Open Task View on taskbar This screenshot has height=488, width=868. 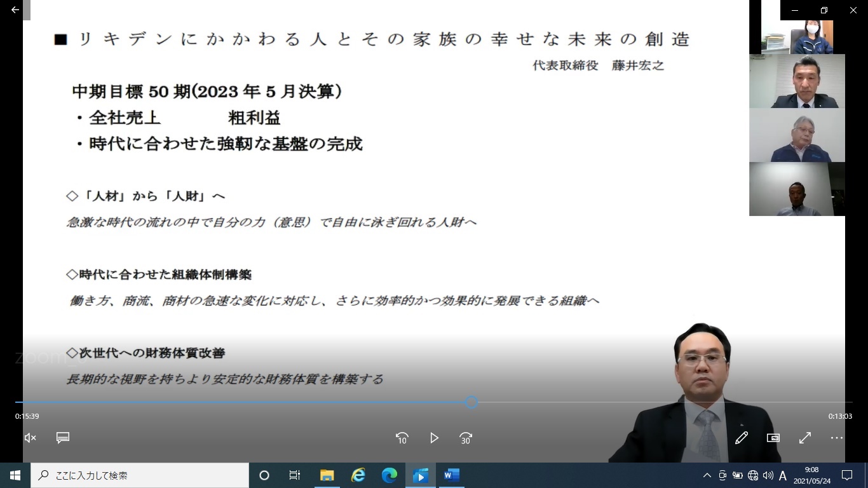click(295, 475)
